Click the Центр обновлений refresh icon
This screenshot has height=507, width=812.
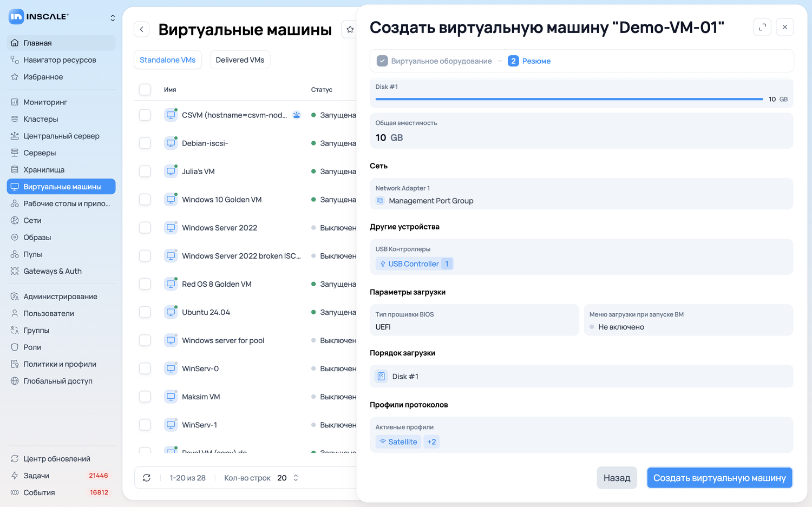tap(15, 459)
